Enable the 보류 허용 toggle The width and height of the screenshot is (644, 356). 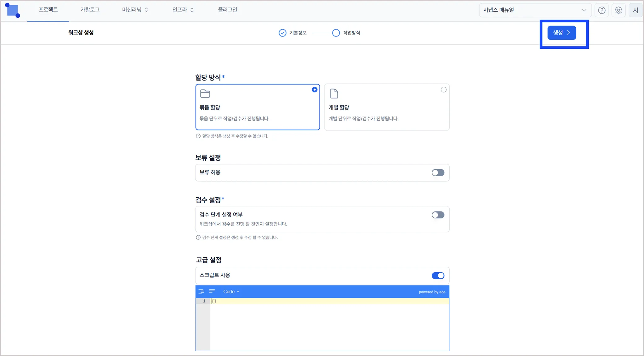click(438, 173)
